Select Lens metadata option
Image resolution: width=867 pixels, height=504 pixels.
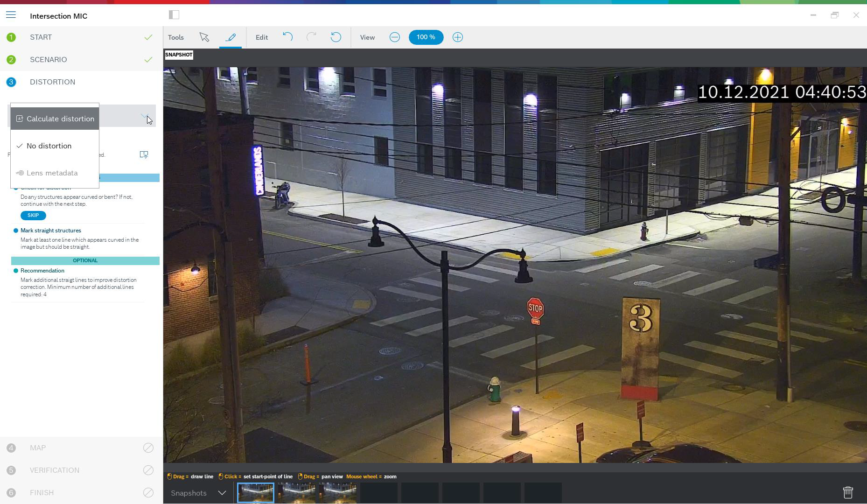[x=52, y=173]
